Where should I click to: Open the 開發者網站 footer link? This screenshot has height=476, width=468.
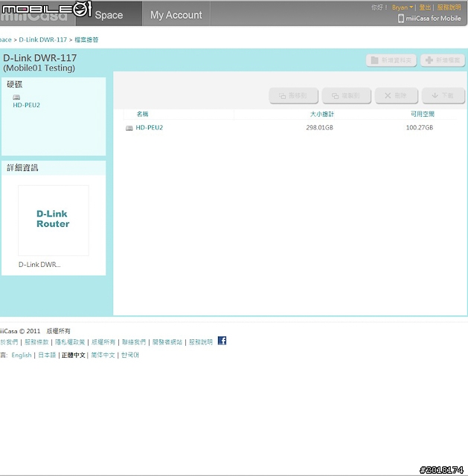(167, 342)
